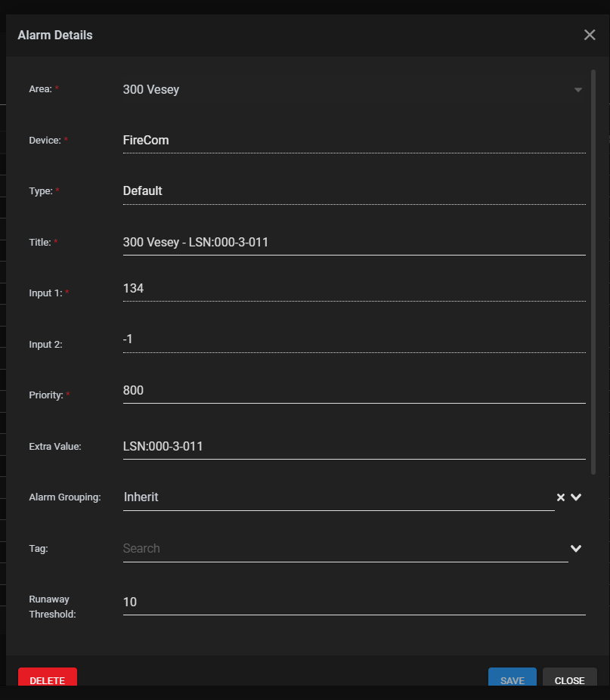Click the red Delete button
This screenshot has height=700, width=610.
coord(48,677)
